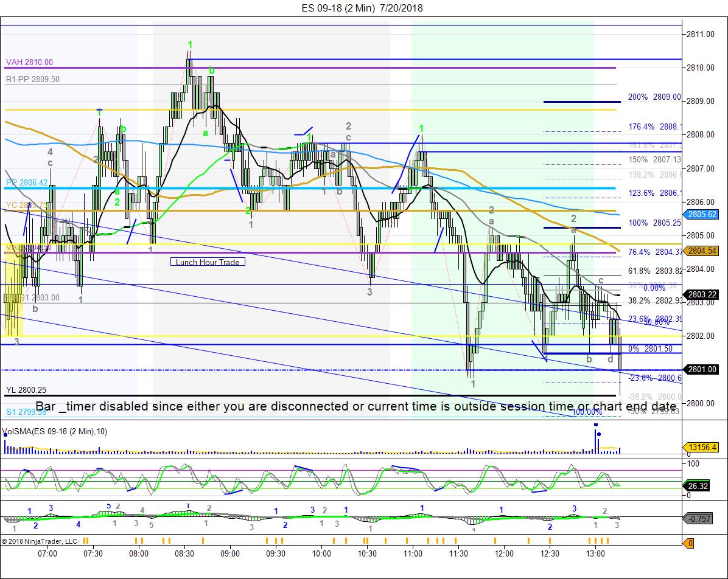Image resolution: width=728 pixels, height=579 pixels.
Task: Click the 100% 2805.25 Fibonacci label
Action: coord(654,223)
